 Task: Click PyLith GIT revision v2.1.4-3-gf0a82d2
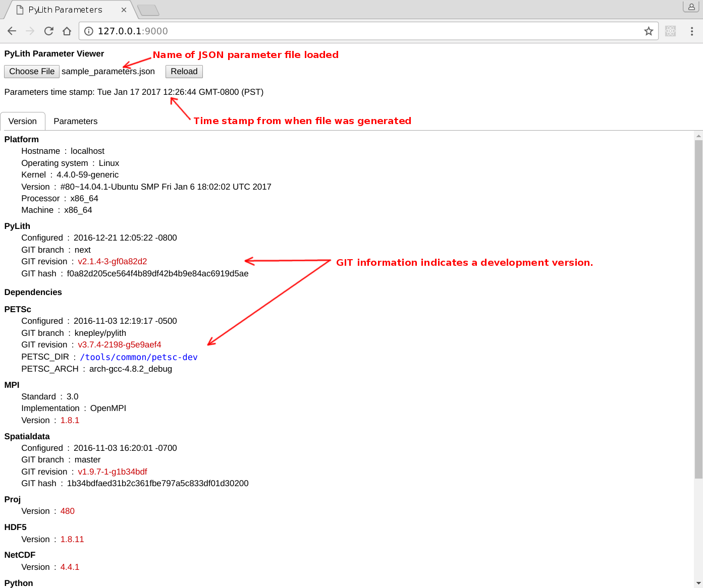(112, 261)
